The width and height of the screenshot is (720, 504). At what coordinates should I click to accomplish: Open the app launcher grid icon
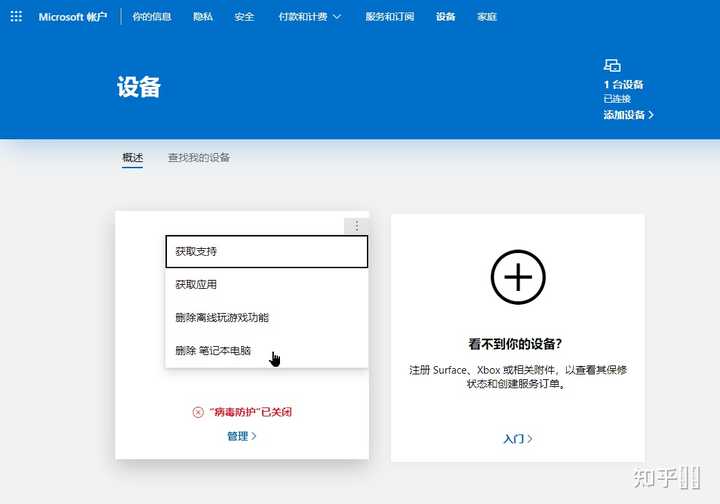(x=16, y=17)
